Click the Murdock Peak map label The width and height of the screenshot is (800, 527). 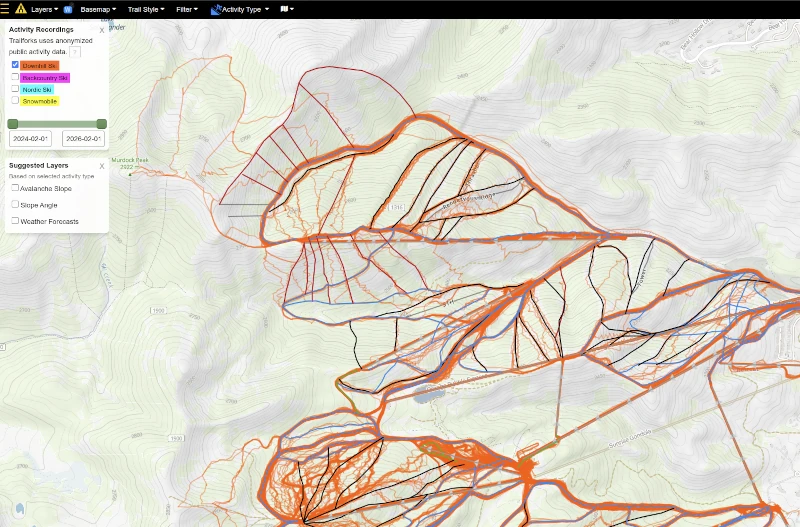(130, 163)
